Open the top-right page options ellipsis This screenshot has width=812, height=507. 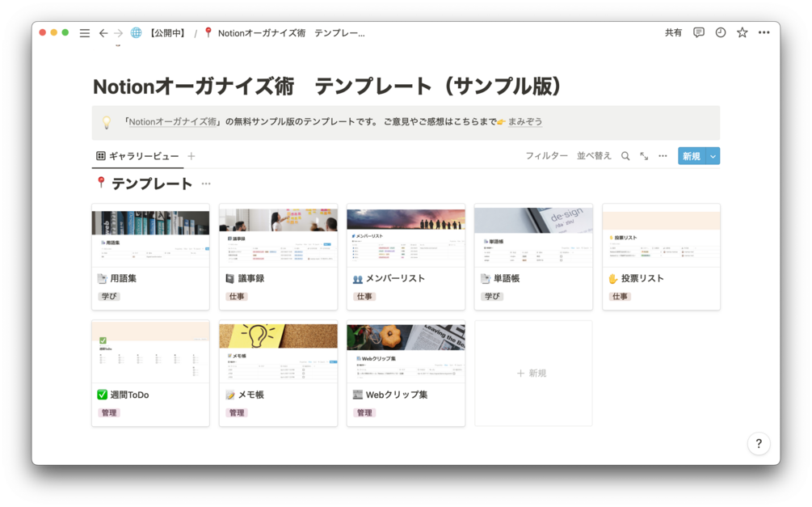tap(764, 32)
